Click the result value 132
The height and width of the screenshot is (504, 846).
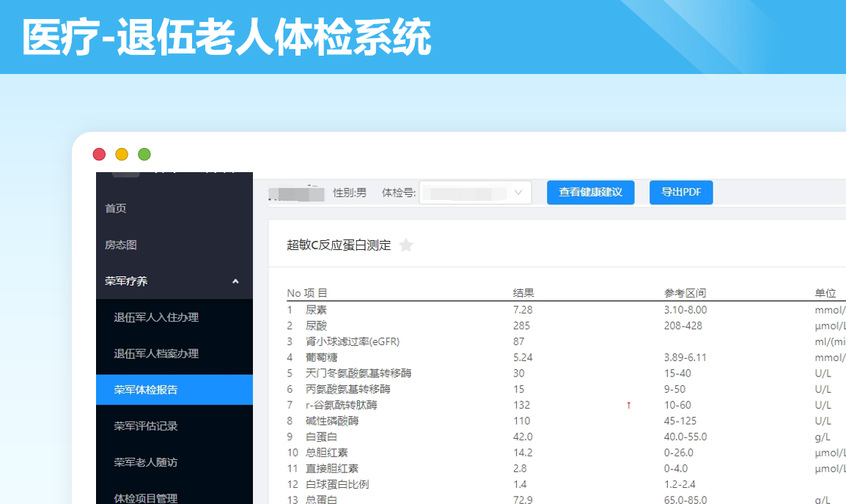(522, 405)
